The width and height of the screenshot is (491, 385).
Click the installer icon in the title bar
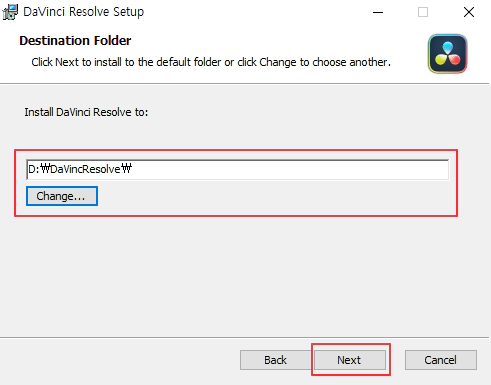click(10, 12)
